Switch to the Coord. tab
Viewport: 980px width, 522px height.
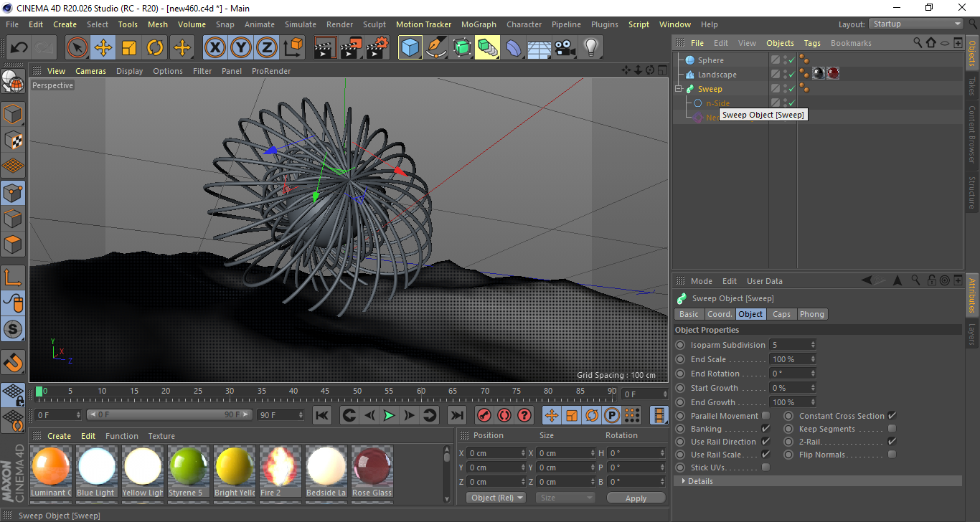tap(719, 314)
